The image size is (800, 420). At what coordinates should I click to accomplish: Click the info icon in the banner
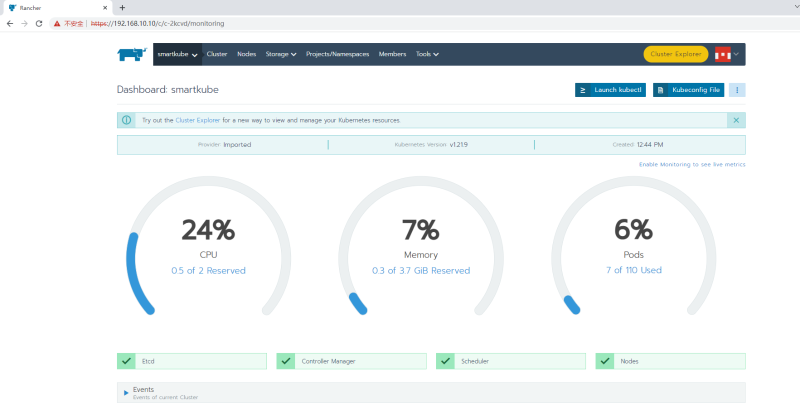tap(127, 120)
